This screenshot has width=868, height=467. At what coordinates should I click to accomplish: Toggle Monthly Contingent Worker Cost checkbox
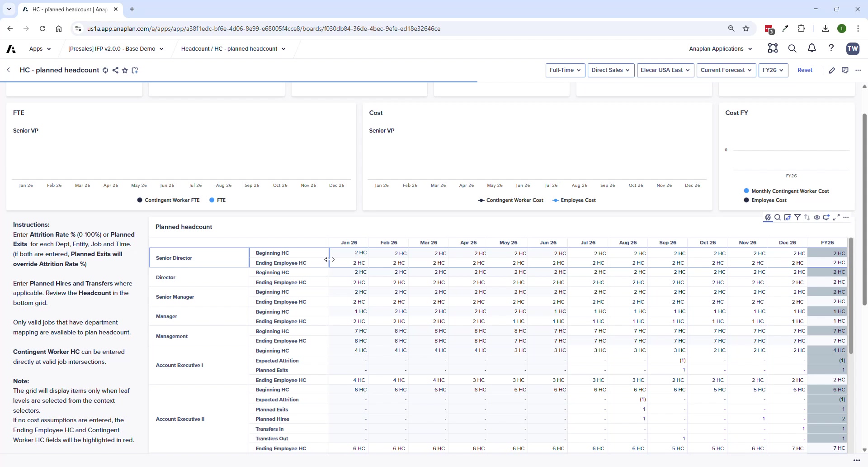coord(746,191)
